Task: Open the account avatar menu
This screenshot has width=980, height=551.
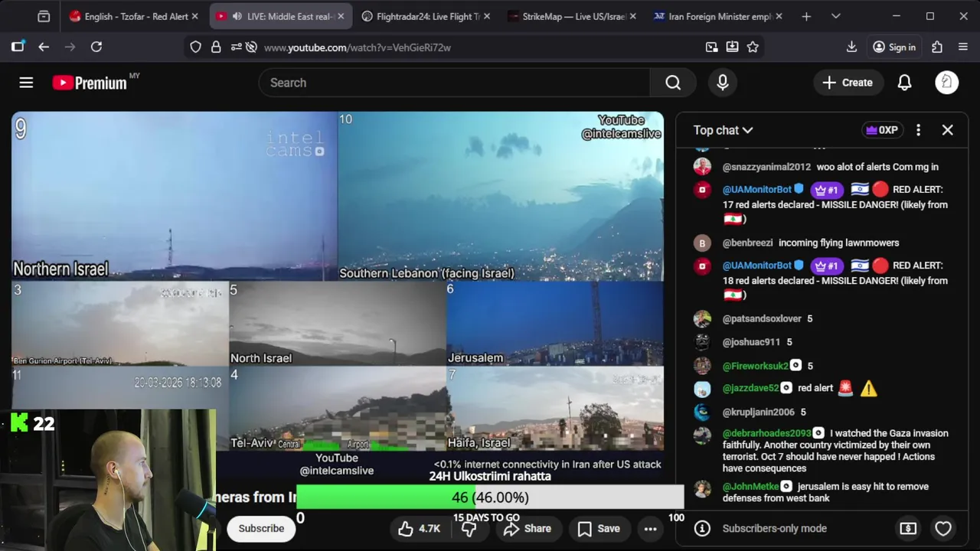Action: [947, 83]
